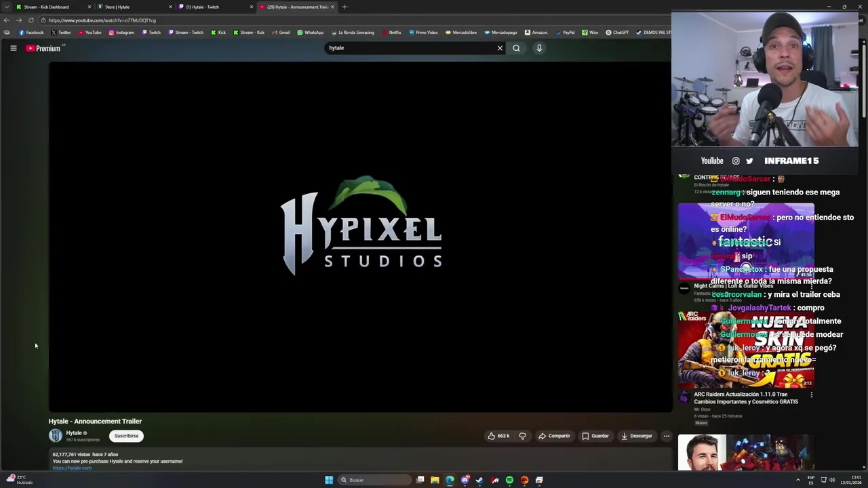Open the Windows Start menu
This screenshot has height=488, width=868.
(x=329, y=480)
